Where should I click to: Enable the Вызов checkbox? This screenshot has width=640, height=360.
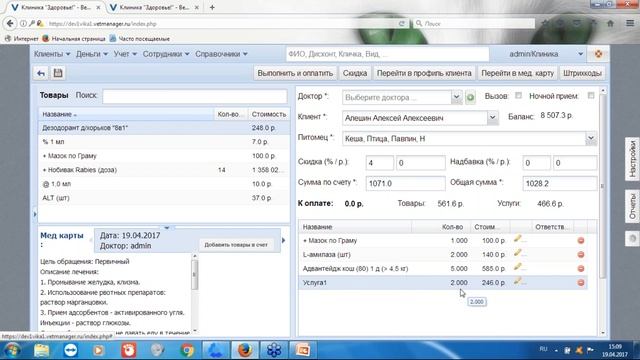pyautogui.click(x=518, y=96)
